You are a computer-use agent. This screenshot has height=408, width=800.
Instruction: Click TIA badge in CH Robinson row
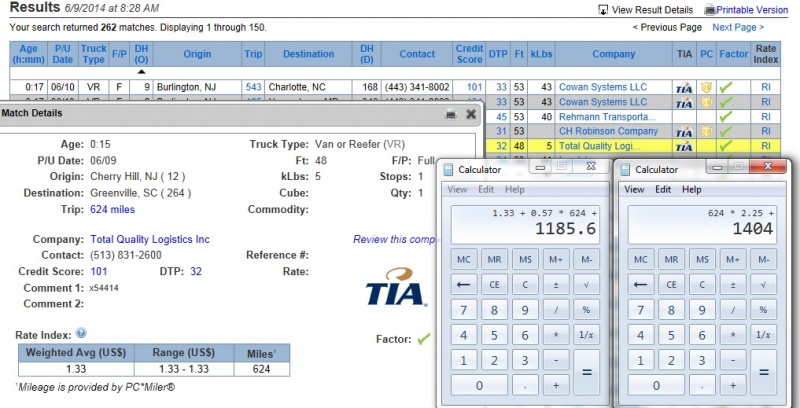(x=684, y=132)
